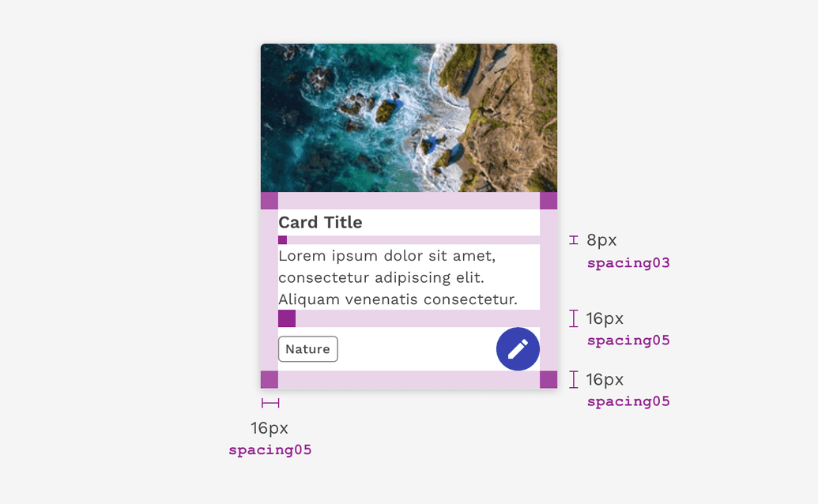Click the rightmost spacing05 token at the bottom
Viewport: 818px width, 504px height.
628,401
